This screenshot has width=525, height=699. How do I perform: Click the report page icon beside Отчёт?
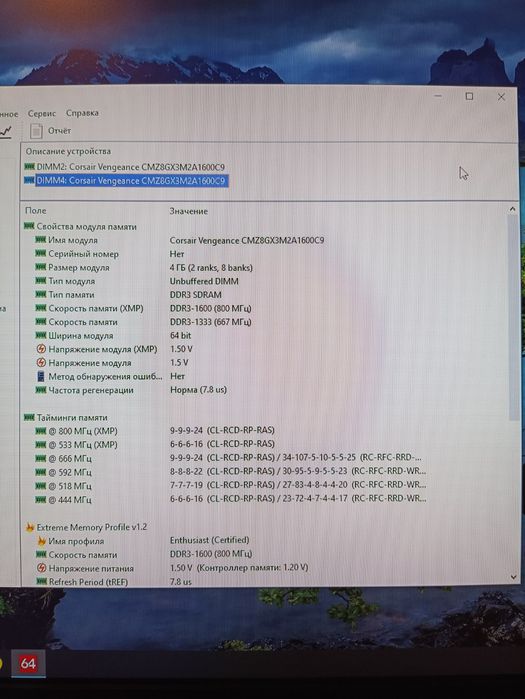tap(36, 131)
